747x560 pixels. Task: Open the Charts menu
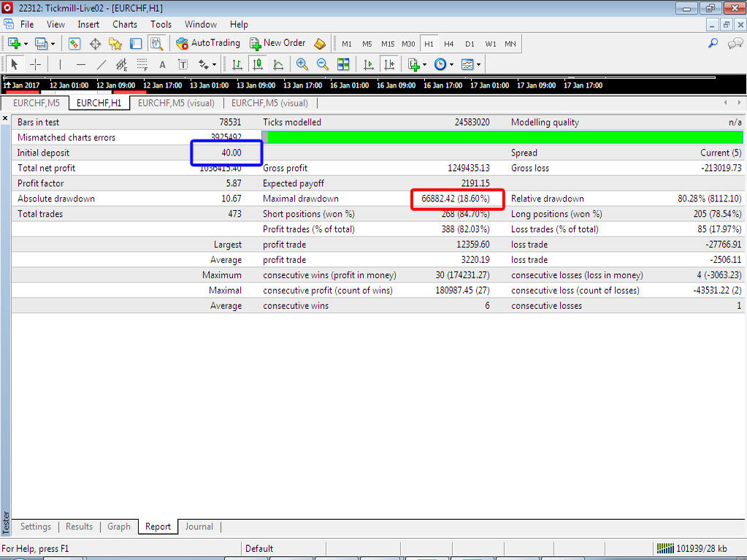click(x=125, y=24)
